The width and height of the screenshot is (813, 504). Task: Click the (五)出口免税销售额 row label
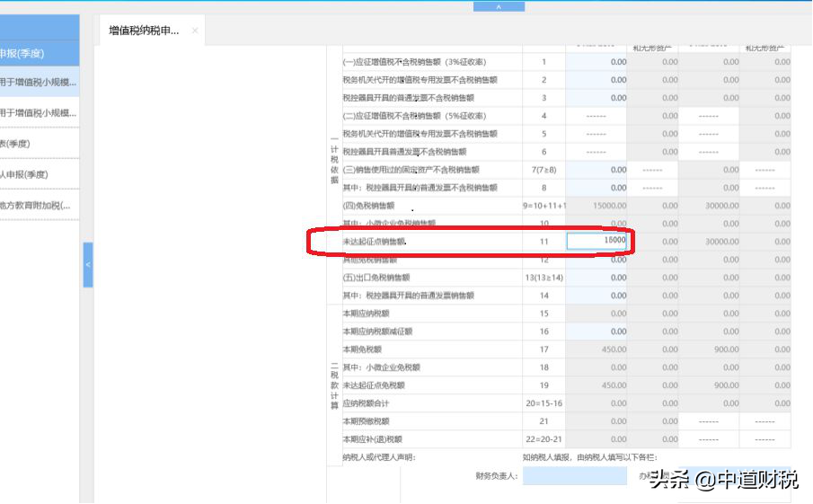coord(376,278)
